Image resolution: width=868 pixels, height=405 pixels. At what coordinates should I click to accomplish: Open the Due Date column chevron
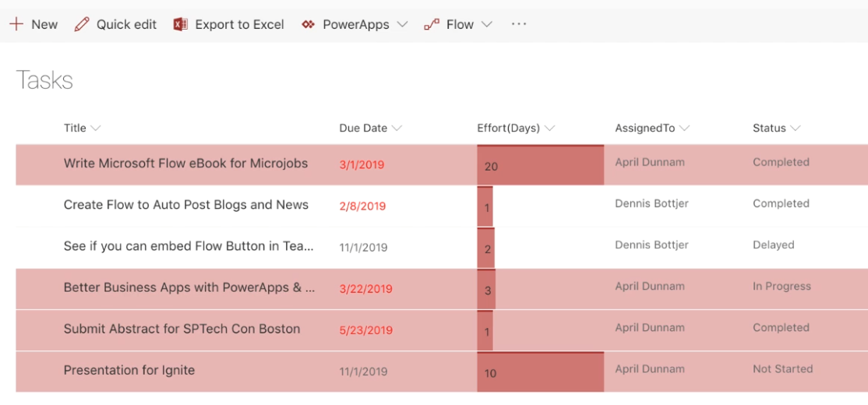pos(397,129)
